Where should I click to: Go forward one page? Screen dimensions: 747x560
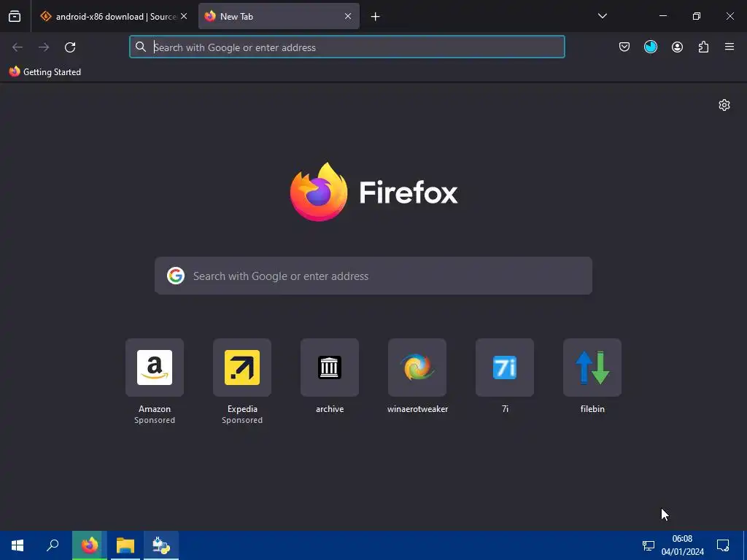pos(44,47)
